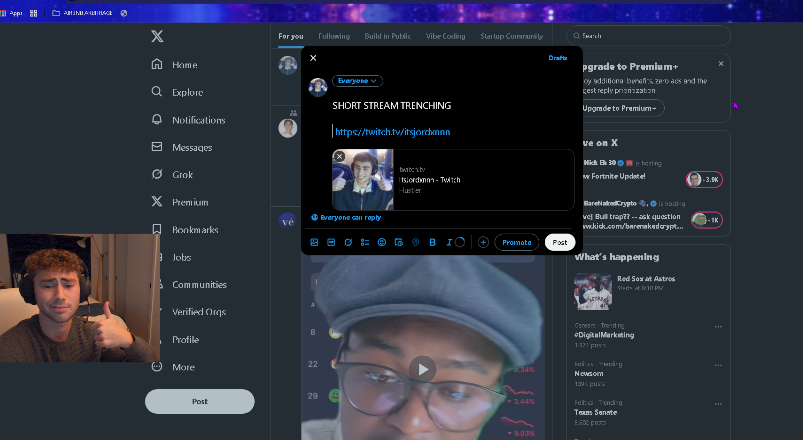The height and width of the screenshot is (440, 803).
Task: Open Apps shortcut in bookmarks bar
Action: (x=11, y=13)
